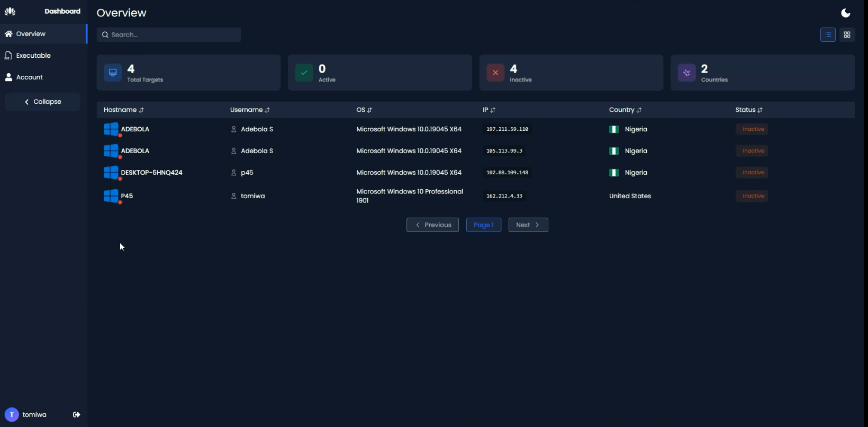
Task: Click Nigeria flag for IP 105.113.99.3
Action: 614,151
